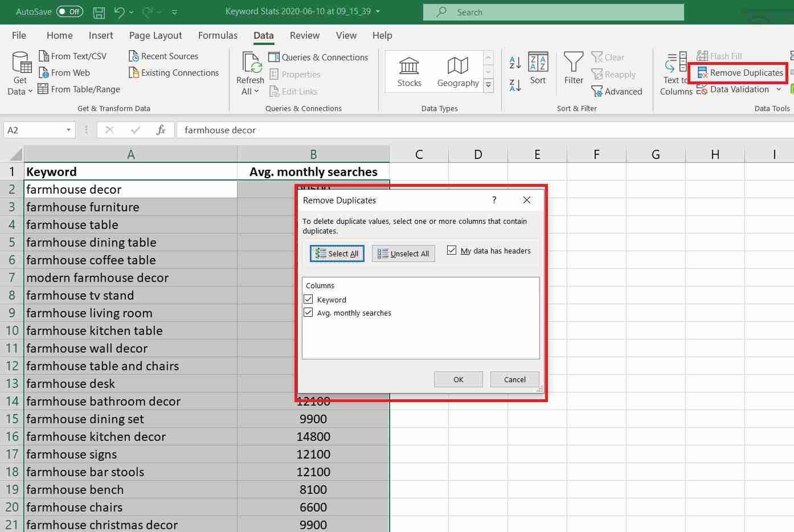Switch to the Formulas ribbon tab
The width and height of the screenshot is (794, 532).
click(218, 35)
